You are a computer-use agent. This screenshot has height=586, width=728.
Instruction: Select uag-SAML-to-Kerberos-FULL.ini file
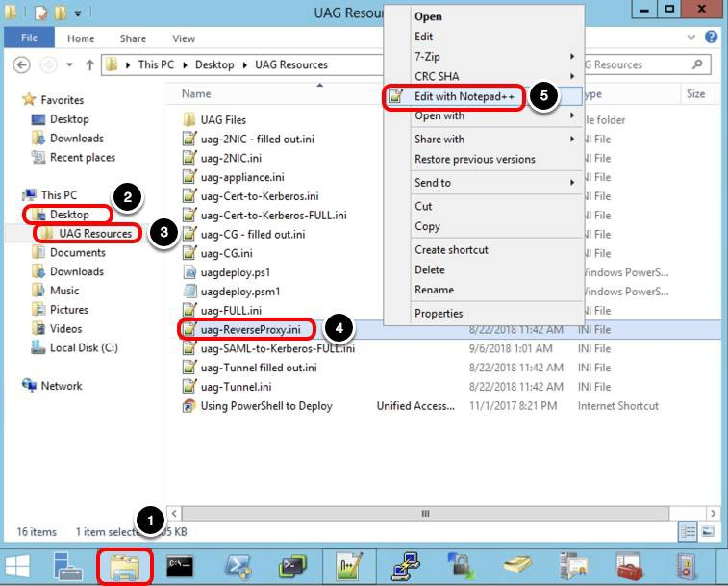tap(278, 348)
